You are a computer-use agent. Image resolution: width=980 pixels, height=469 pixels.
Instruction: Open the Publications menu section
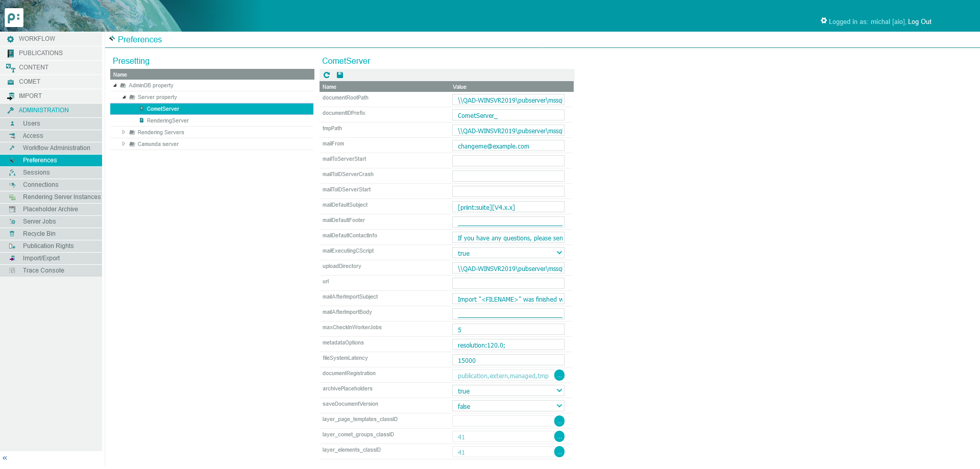pyautogui.click(x=40, y=53)
